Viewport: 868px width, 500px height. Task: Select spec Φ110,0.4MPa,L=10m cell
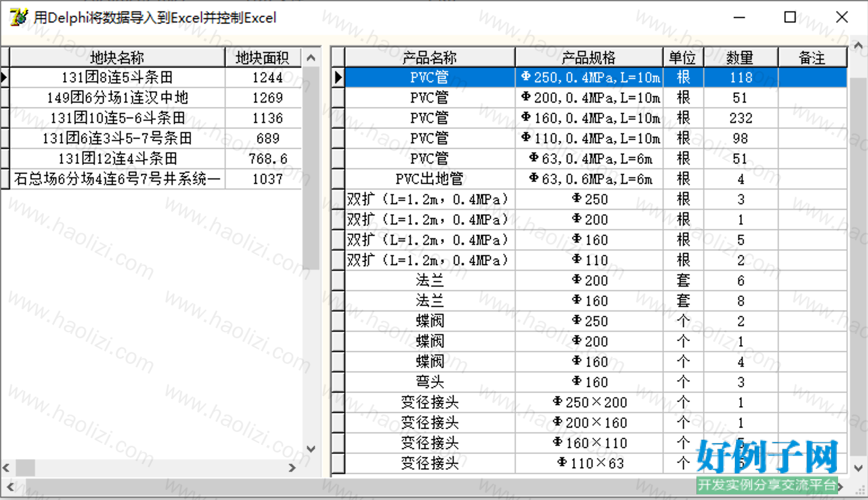589,138
